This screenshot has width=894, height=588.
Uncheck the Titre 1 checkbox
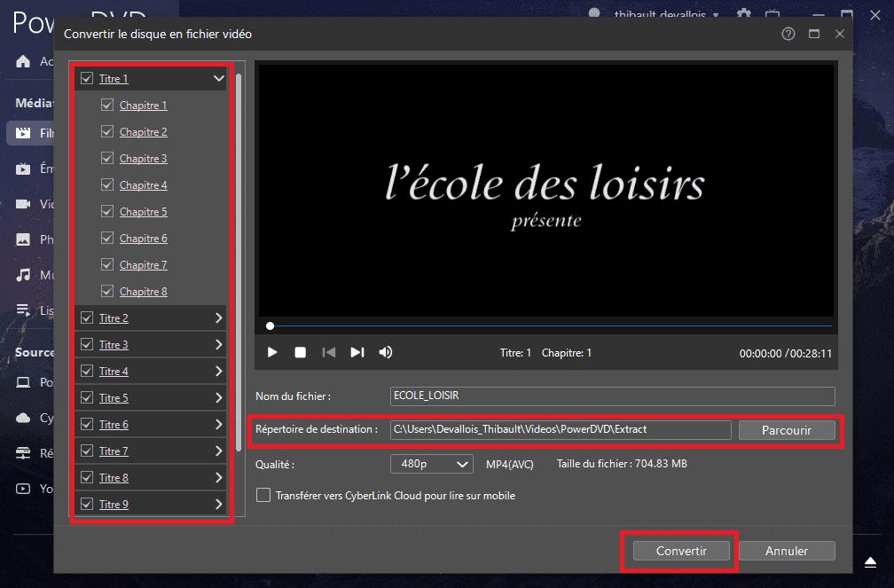[87, 78]
